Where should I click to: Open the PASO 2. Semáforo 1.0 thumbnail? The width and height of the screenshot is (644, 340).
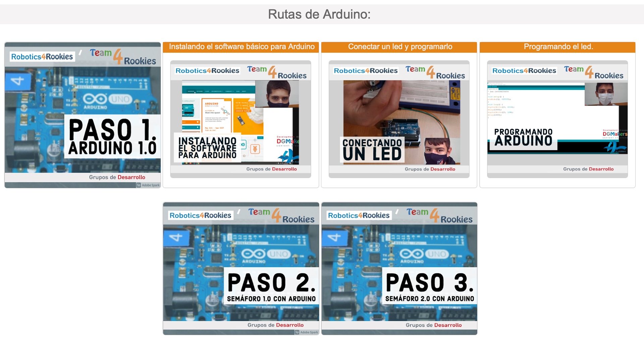(x=241, y=268)
